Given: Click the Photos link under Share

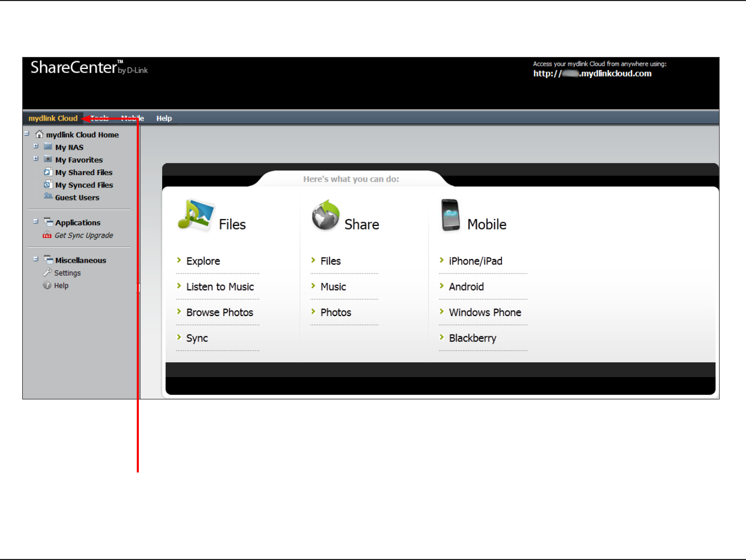Looking at the screenshot, I should tap(336, 312).
